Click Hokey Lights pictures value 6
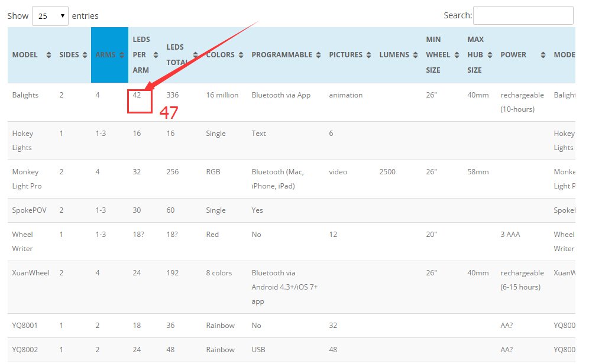The width and height of the screenshot is (589, 364). [331, 133]
